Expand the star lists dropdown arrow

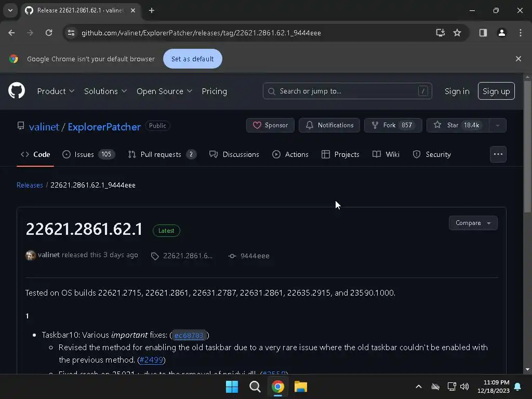(x=497, y=125)
